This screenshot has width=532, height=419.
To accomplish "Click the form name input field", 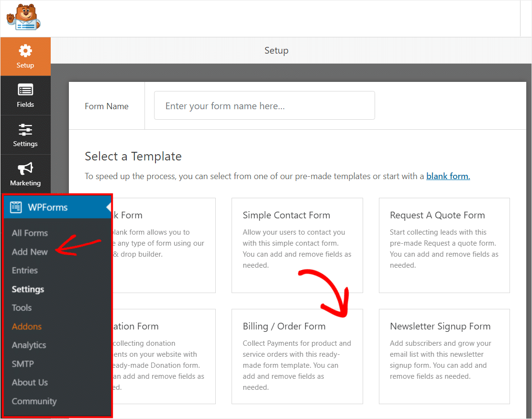I will coord(264,106).
